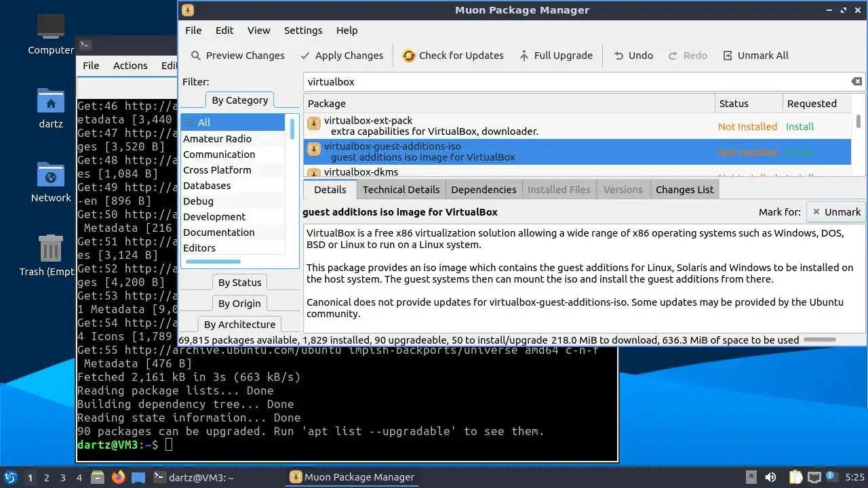
Task: Open the Trash desktop icon
Action: 51,249
